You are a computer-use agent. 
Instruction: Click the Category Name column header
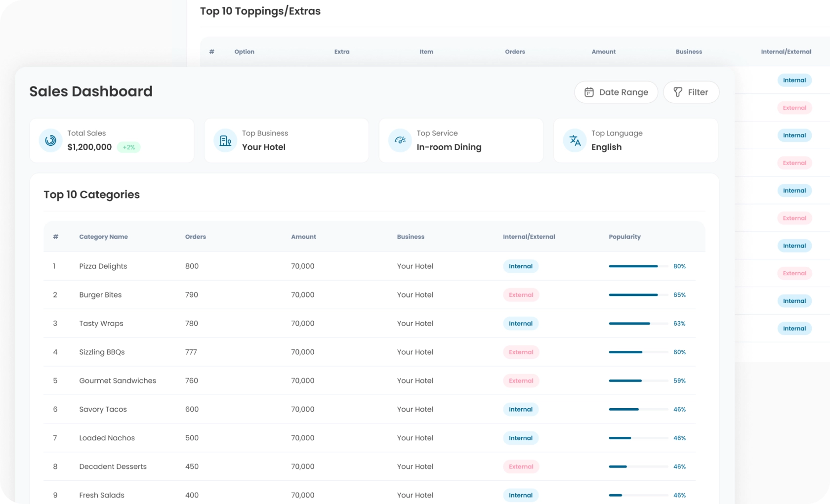(x=103, y=237)
